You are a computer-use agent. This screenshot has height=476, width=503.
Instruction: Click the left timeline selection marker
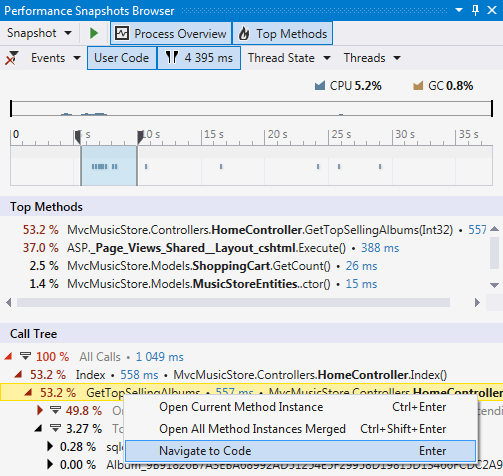[78, 137]
